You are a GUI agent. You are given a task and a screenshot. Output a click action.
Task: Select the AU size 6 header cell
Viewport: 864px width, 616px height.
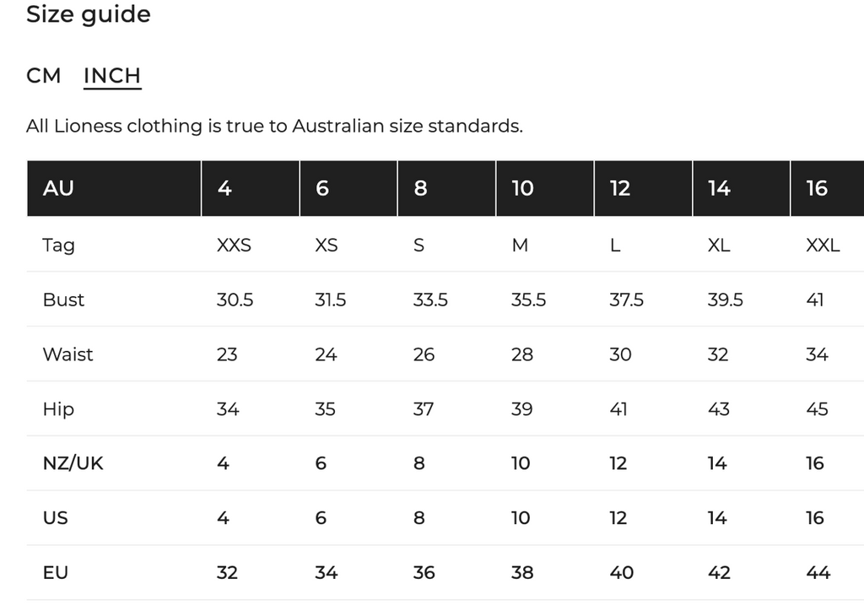(348, 188)
